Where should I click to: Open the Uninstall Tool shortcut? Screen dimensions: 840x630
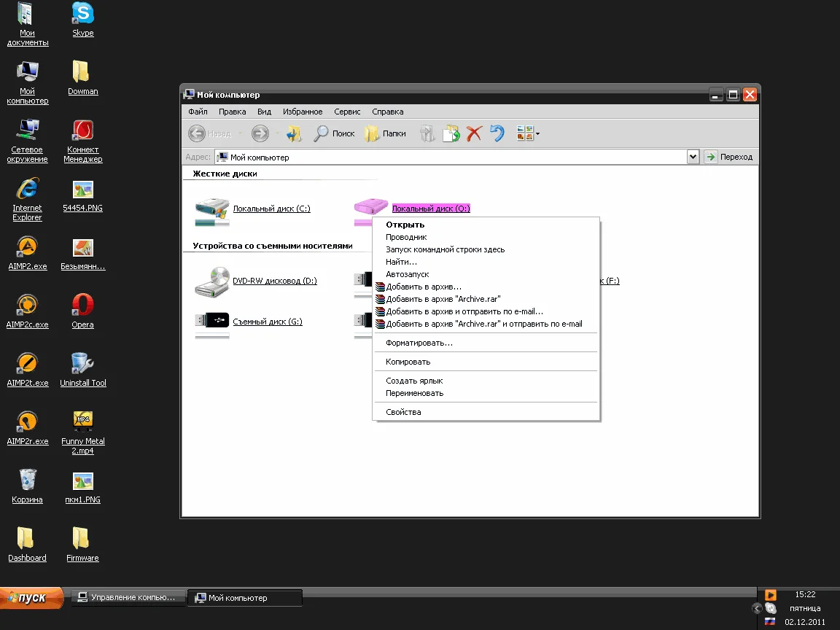pos(82,370)
